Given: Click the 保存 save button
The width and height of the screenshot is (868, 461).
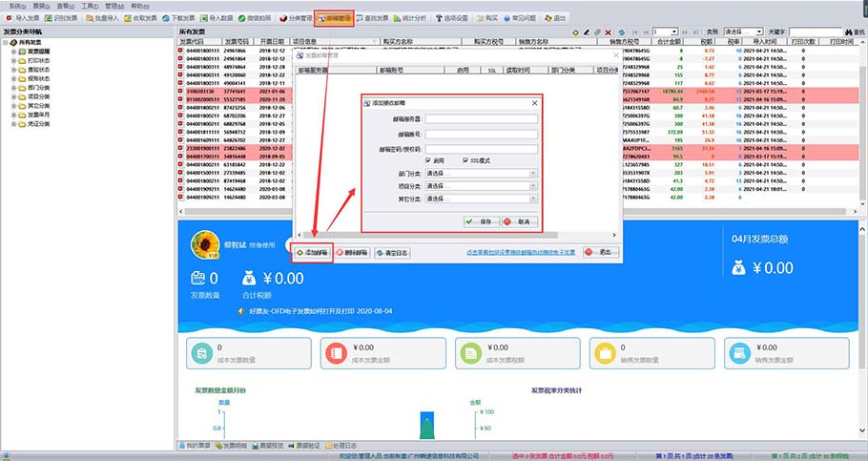Looking at the screenshot, I should pyautogui.click(x=483, y=220).
